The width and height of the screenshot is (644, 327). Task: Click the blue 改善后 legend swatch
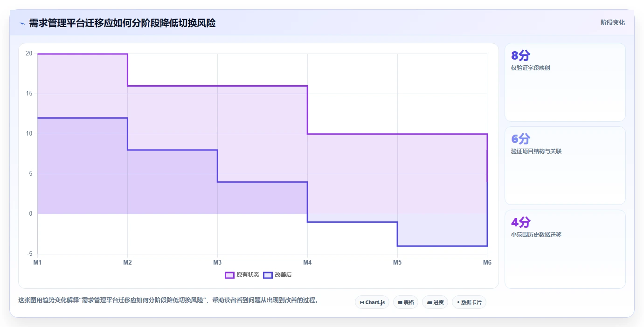coord(268,275)
